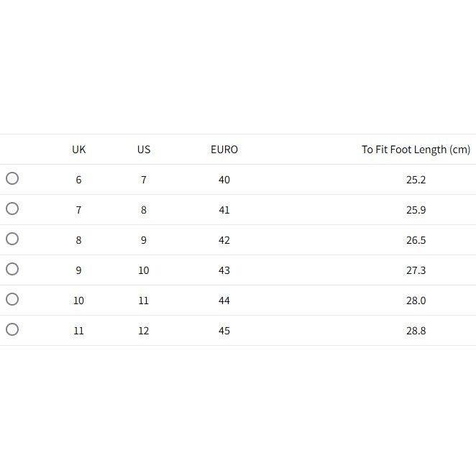The height and width of the screenshot is (476, 476).
Task: Click the US 9 size cell
Action: [x=144, y=240]
